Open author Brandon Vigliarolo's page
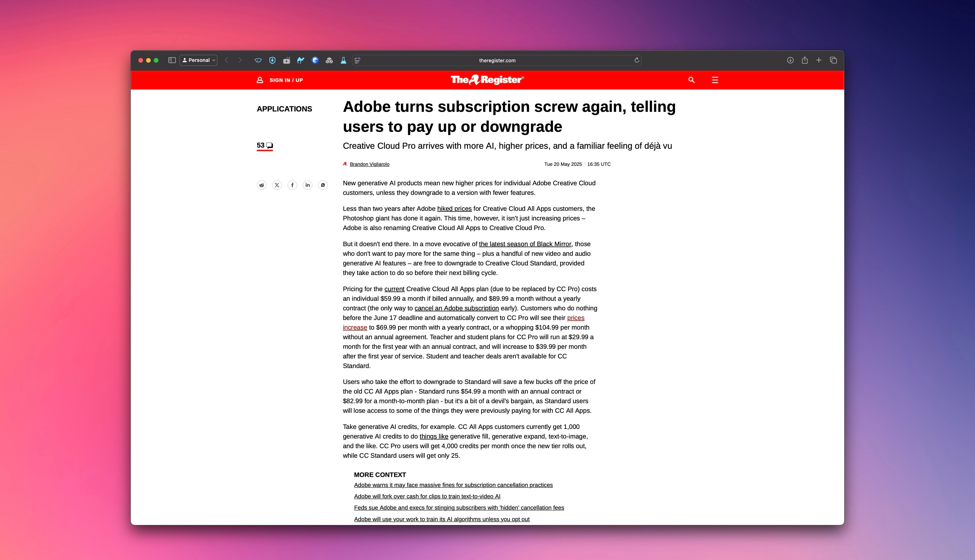975x560 pixels. (x=369, y=164)
